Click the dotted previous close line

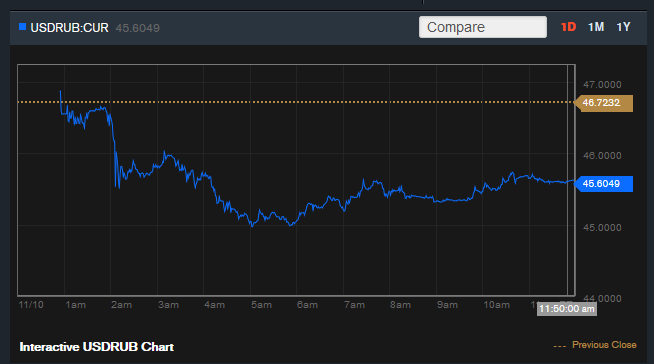coord(296,102)
